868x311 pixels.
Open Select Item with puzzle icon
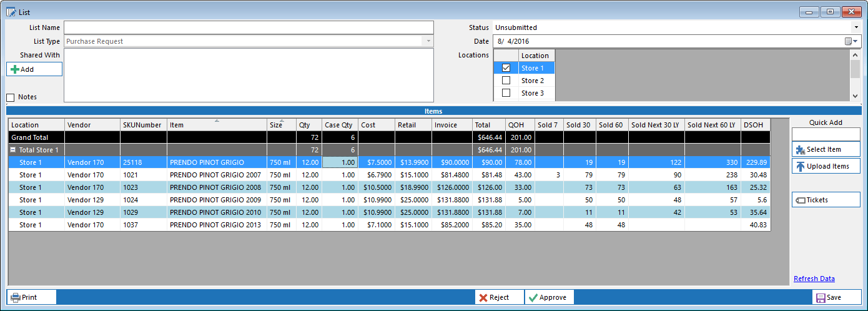[826, 149]
